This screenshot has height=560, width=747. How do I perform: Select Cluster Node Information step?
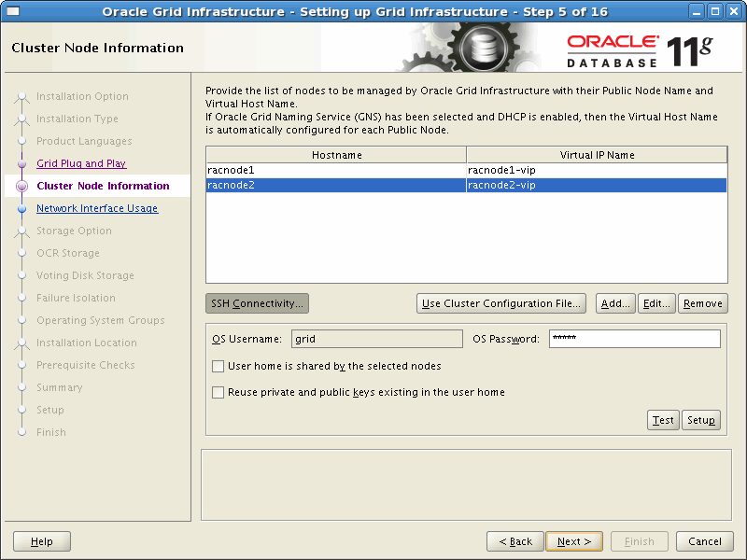(x=103, y=186)
